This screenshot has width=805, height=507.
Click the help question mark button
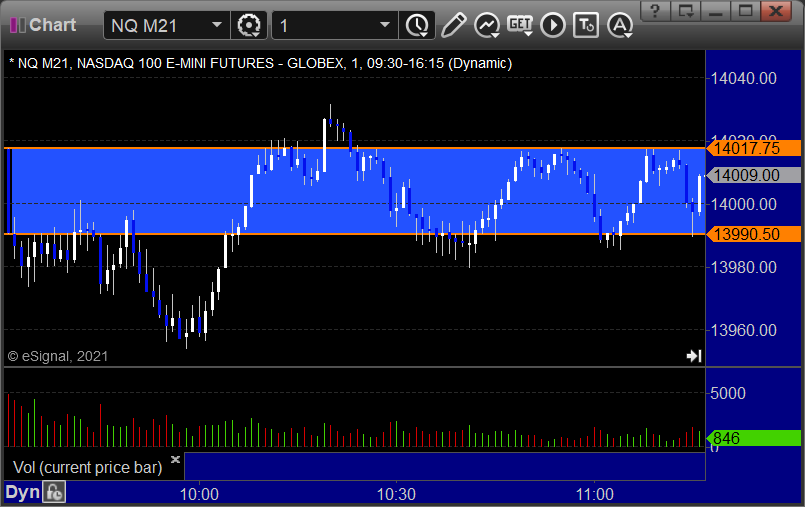tap(655, 10)
